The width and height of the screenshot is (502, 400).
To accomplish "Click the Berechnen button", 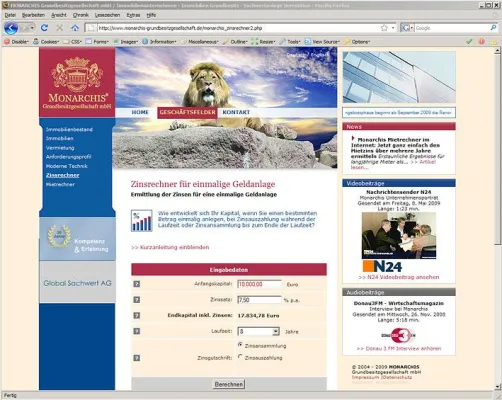I will coord(229,384).
